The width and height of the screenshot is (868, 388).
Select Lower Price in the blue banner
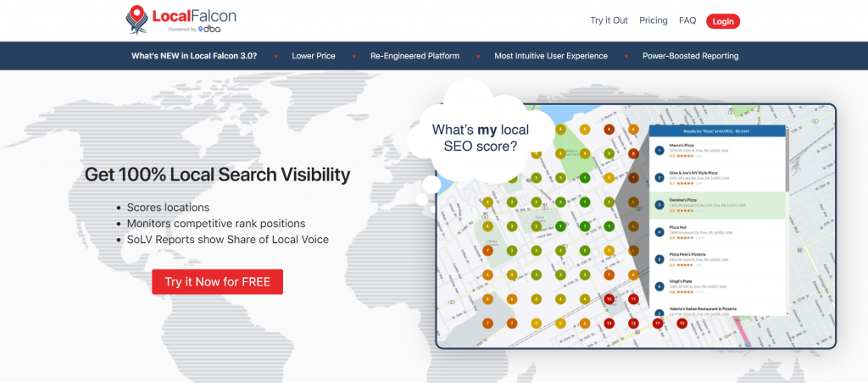pos(314,56)
